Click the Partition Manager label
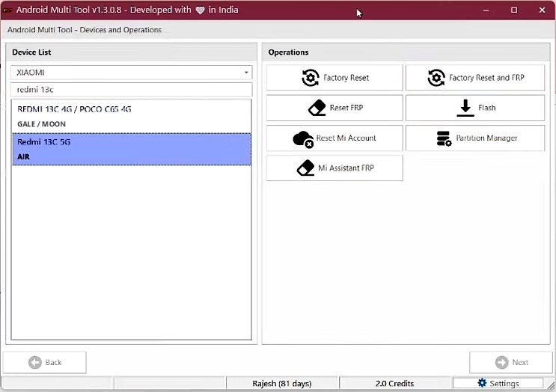The image size is (556, 392). coord(486,138)
